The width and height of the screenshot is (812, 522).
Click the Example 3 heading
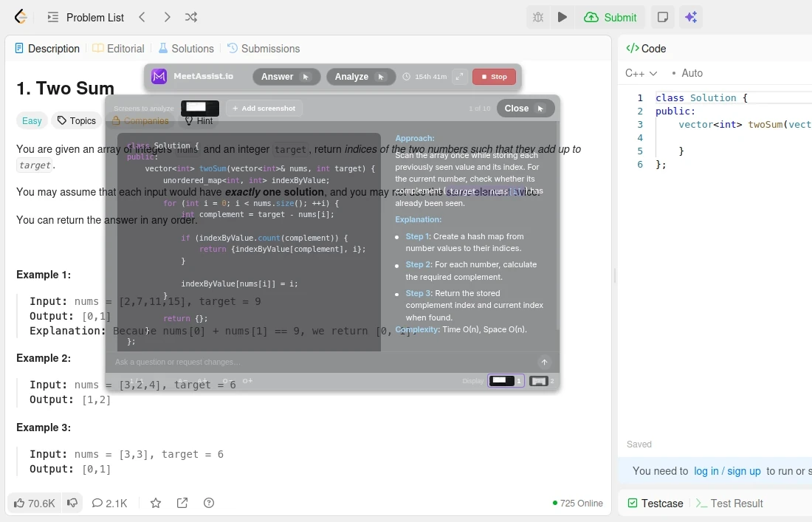pyautogui.click(x=44, y=427)
